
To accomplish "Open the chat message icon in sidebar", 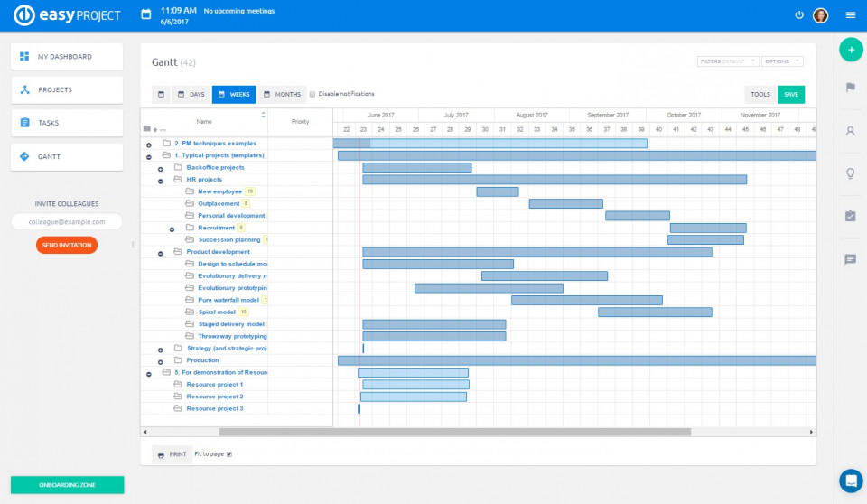I will click(850, 259).
